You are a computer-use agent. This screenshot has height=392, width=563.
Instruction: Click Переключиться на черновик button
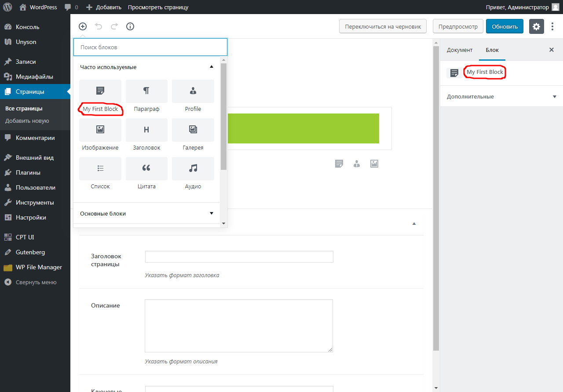383,26
